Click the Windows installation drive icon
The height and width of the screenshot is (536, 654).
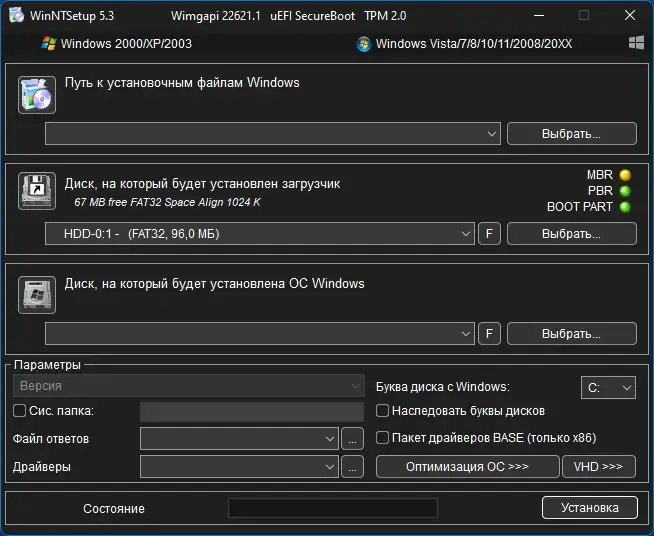pos(37,294)
